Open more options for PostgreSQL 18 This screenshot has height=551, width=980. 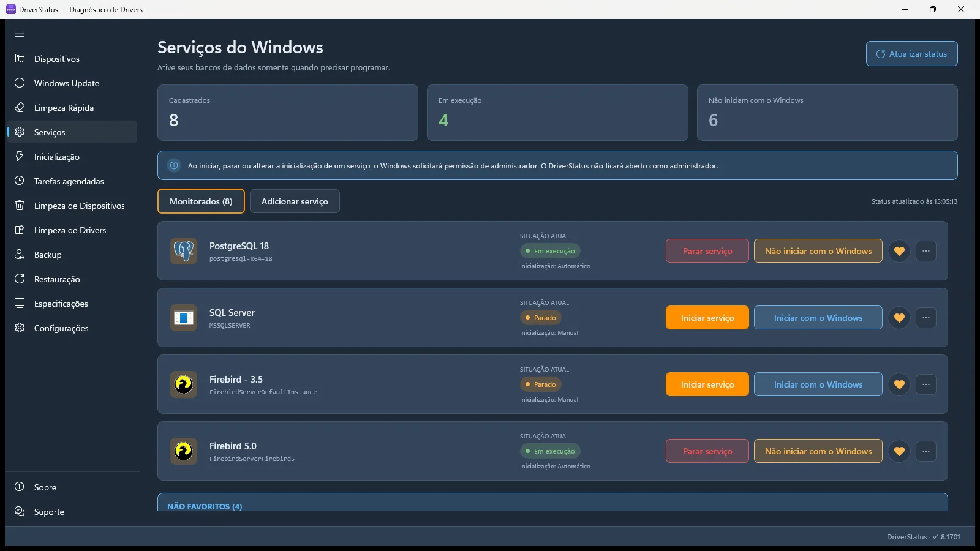[x=926, y=251]
